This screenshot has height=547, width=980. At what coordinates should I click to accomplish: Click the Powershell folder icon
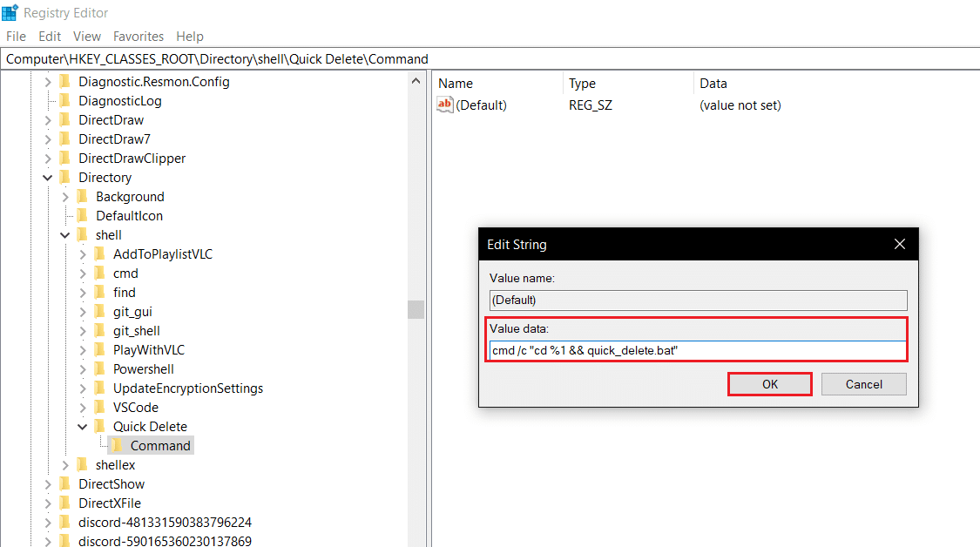tap(100, 369)
